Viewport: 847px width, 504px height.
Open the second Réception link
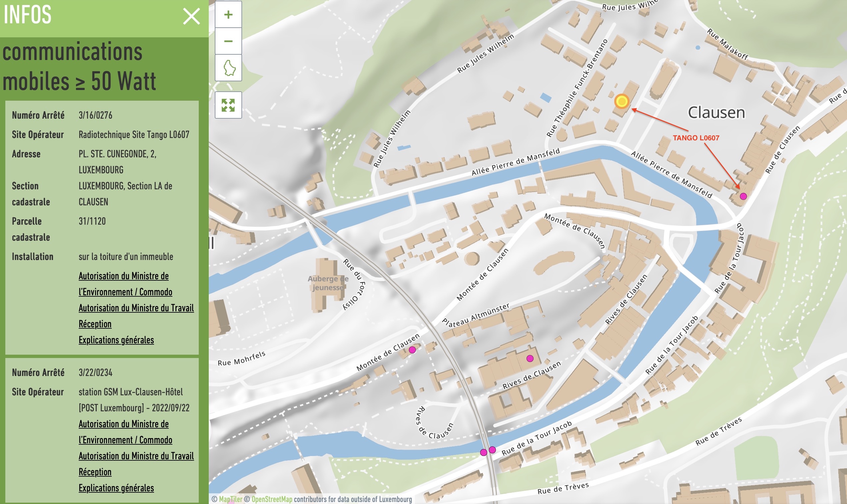click(95, 472)
